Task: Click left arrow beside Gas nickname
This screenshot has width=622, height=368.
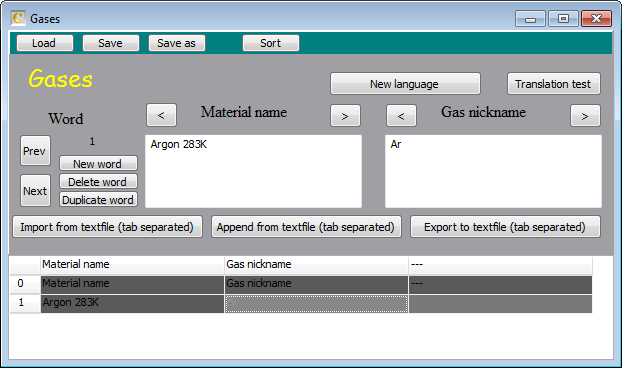Action: pyautogui.click(x=401, y=116)
